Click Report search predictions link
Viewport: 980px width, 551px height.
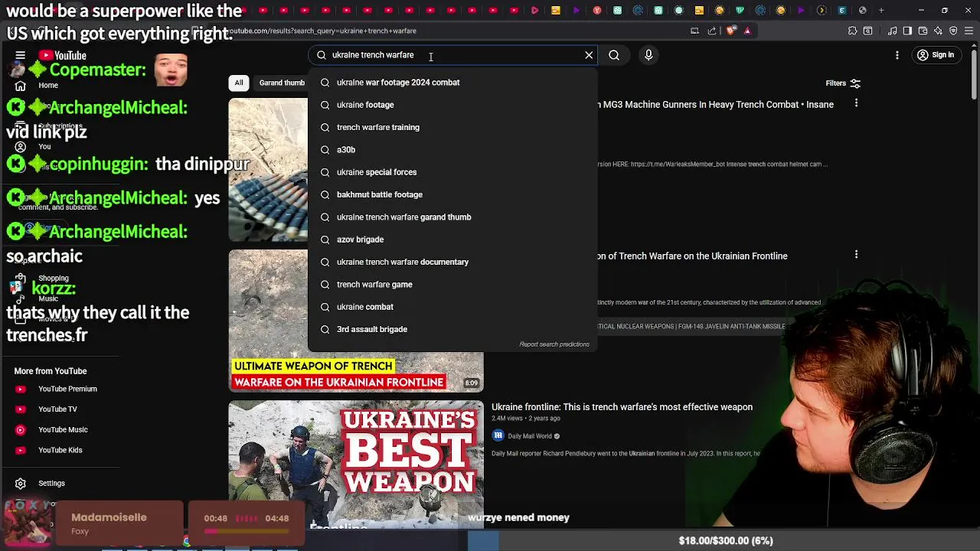[x=554, y=344]
